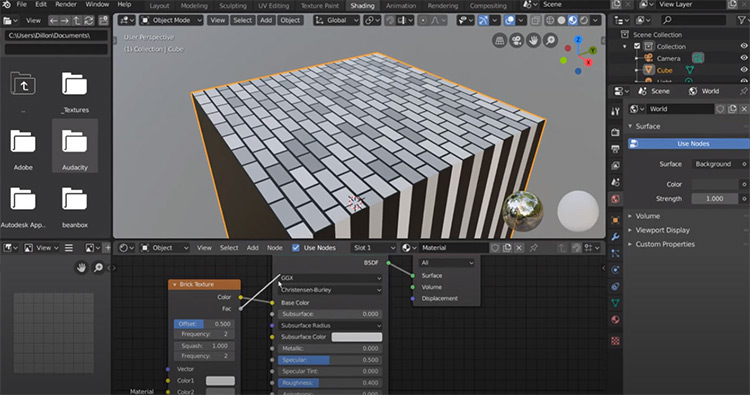Screen dimensions: 750x395
Task: Open Output properties tab
Action: coord(616,149)
